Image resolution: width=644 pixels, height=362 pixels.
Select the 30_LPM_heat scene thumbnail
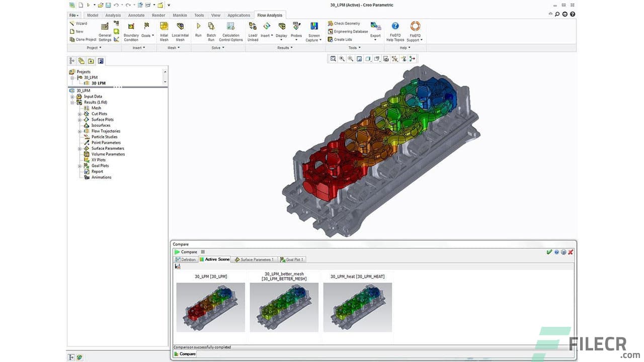pyautogui.click(x=357, y=307)
